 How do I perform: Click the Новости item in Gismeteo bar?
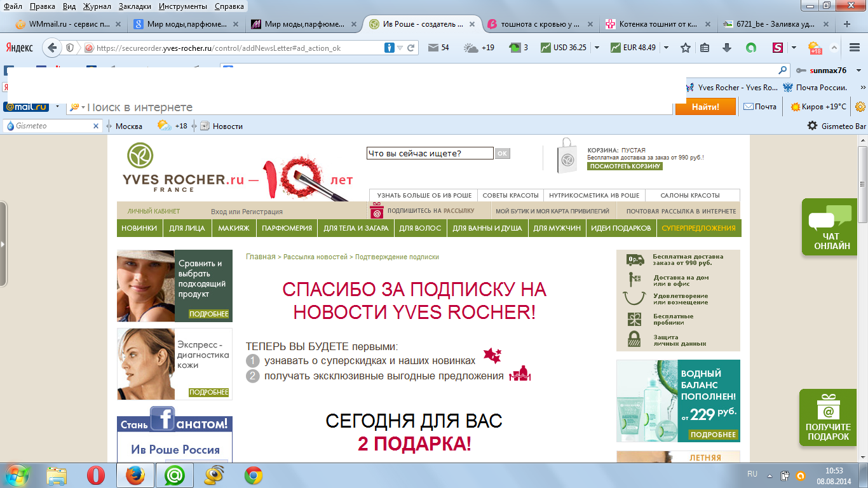[222, 126]
